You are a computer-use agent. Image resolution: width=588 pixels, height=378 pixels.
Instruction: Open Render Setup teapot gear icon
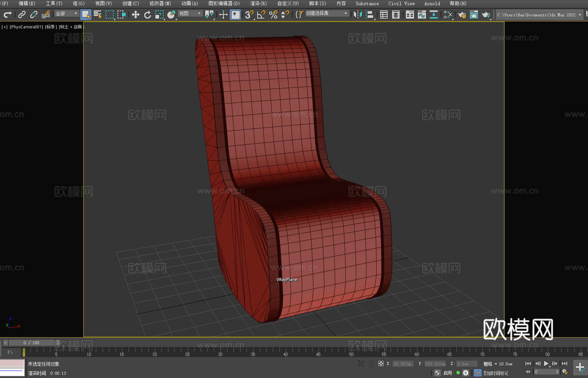click(x=462, y=14)
